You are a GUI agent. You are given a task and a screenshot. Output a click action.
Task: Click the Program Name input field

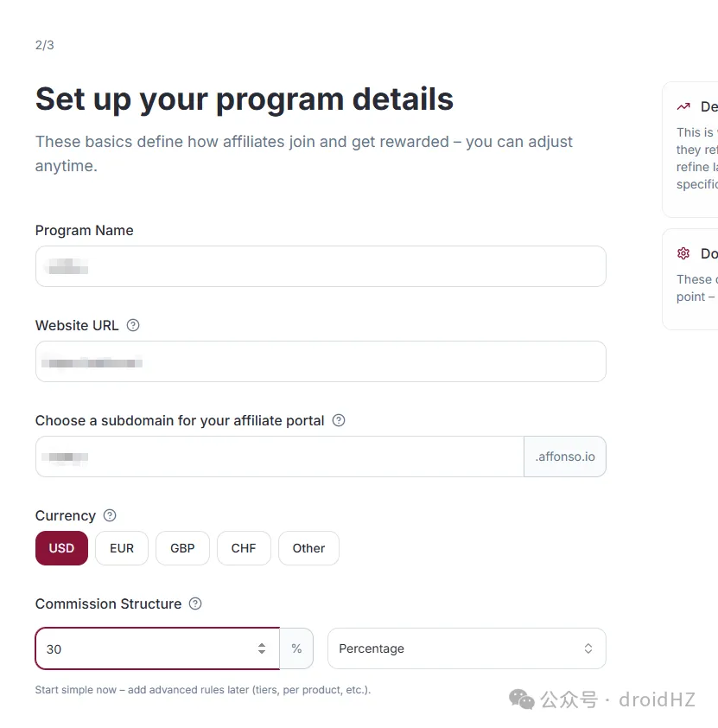coord(320,266)
